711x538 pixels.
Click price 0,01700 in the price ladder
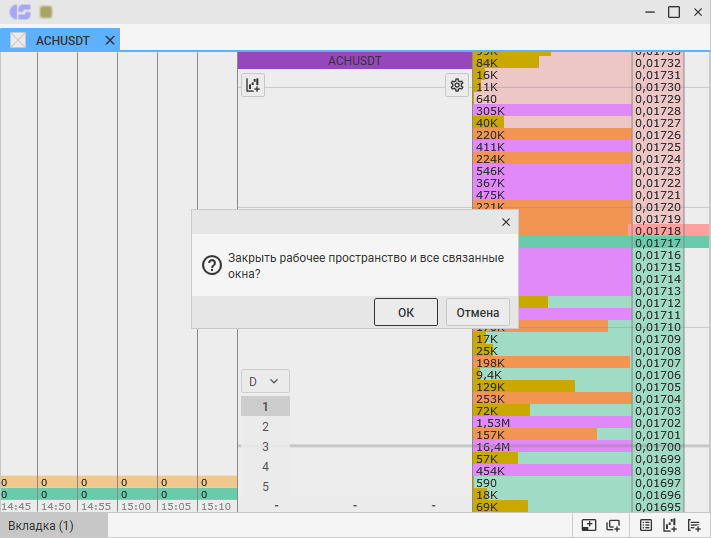click(x=658, y=447)
